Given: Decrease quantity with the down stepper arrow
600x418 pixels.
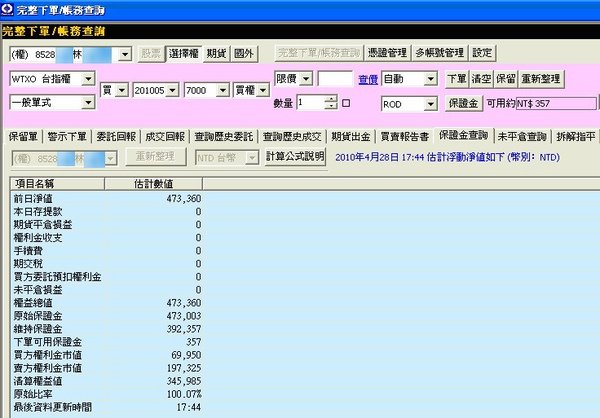Looking at the screenshot, I should point(331,106).
